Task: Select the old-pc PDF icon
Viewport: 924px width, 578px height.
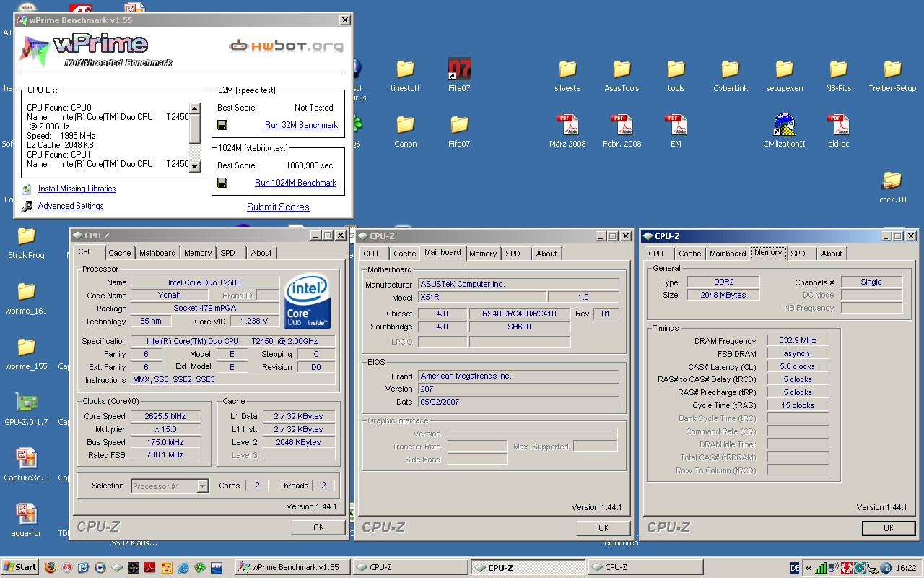Action: pos(838,131)
